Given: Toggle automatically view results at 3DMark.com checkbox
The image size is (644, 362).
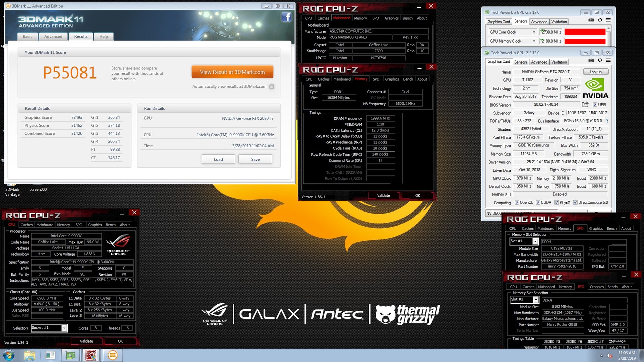Looking at the screenshot, I should click(x=272, y=87).
